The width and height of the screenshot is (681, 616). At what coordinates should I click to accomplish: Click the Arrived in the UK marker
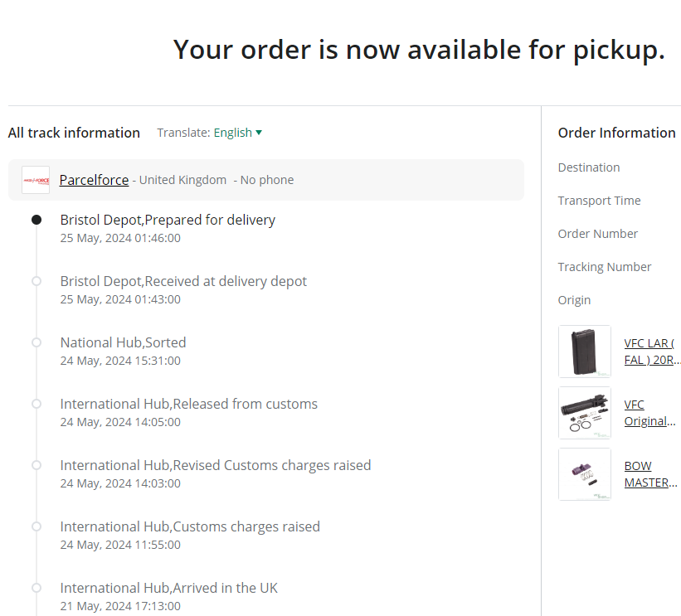click(36, 588)
